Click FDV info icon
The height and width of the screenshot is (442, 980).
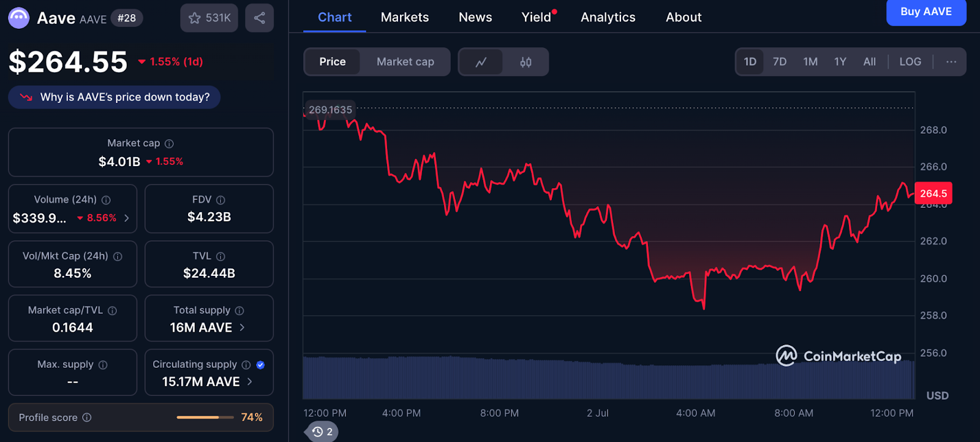221,200
